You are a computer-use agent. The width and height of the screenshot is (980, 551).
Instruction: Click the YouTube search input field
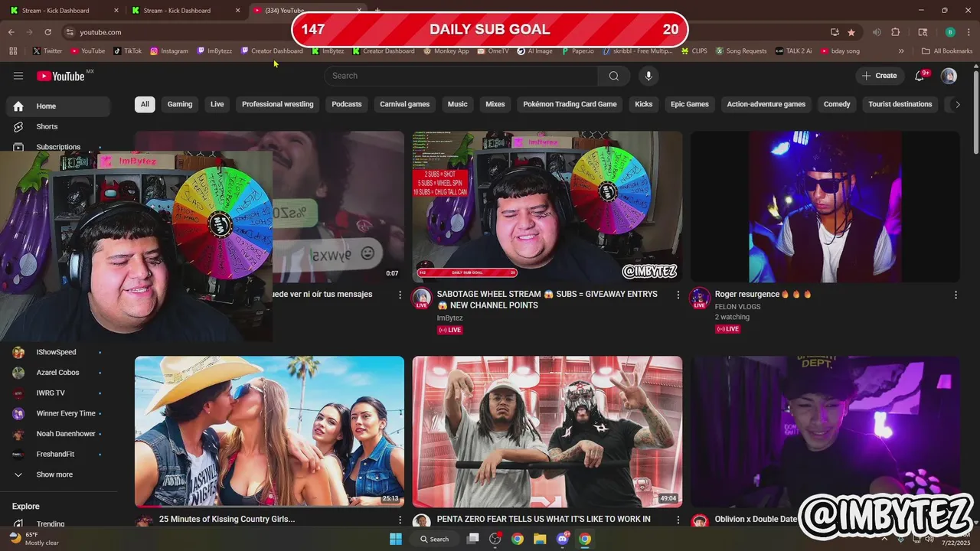click(x=461, y=76)
